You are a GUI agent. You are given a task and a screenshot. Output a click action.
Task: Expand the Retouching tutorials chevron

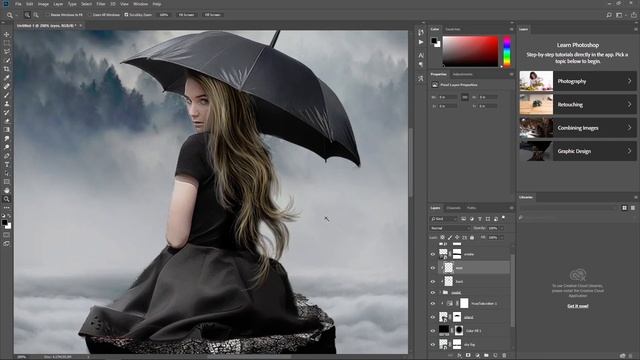pyautogui.click(x=629, y=104)
